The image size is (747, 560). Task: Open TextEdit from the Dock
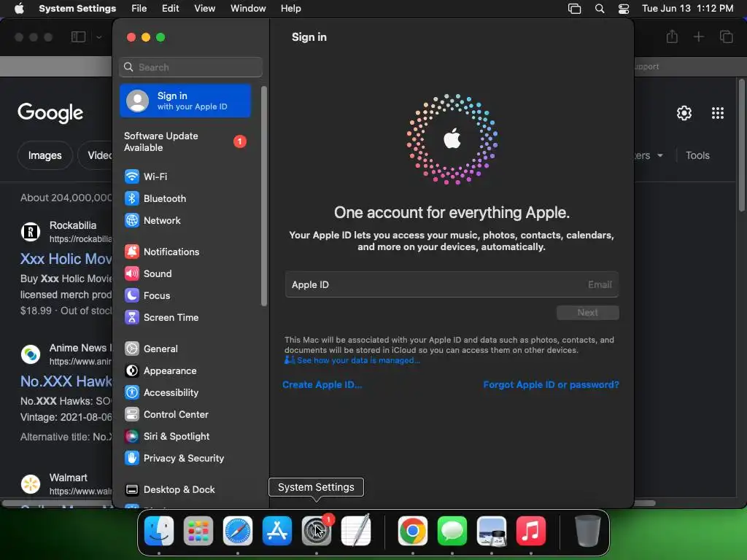(356, 531)
